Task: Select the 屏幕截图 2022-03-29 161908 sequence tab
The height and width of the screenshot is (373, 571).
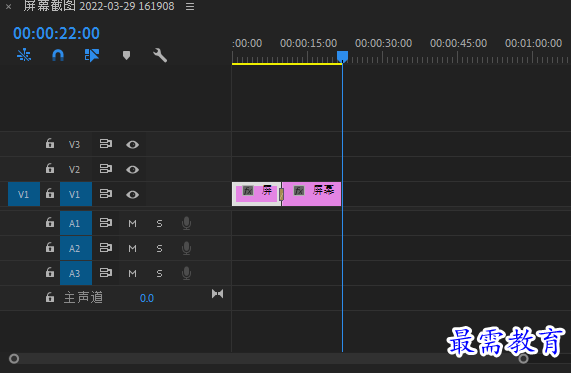Action: (99, 6)
